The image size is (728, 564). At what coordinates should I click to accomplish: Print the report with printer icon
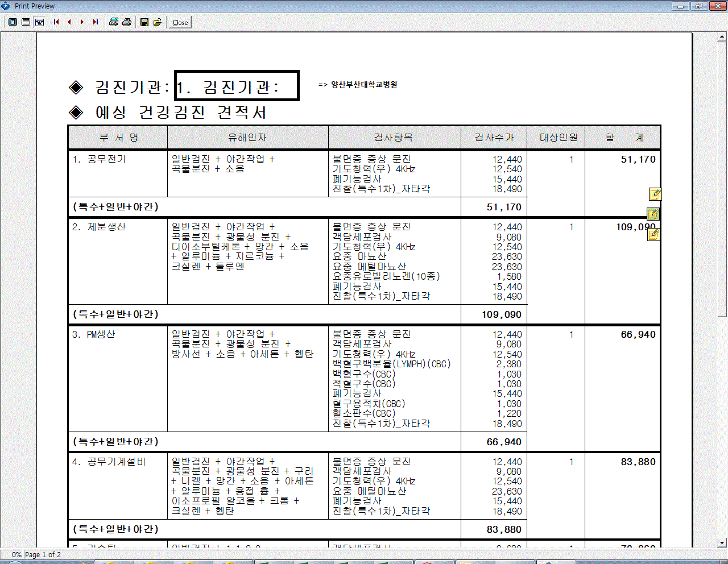(127, 22)
